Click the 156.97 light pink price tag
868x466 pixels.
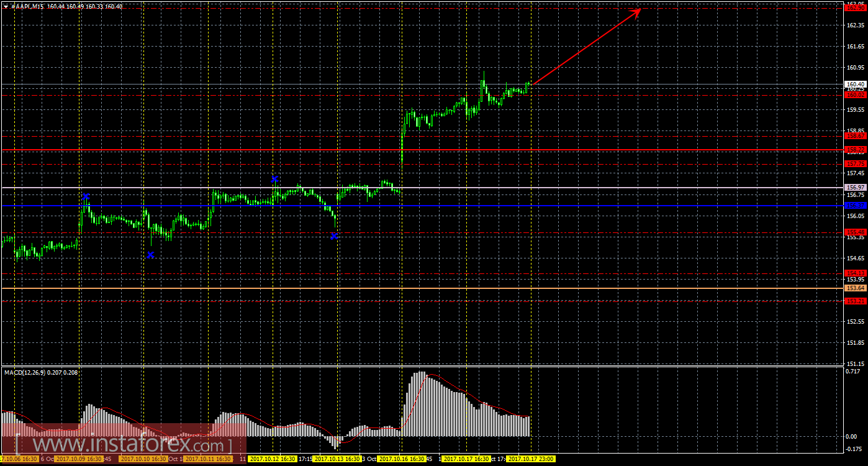point(856,187)
